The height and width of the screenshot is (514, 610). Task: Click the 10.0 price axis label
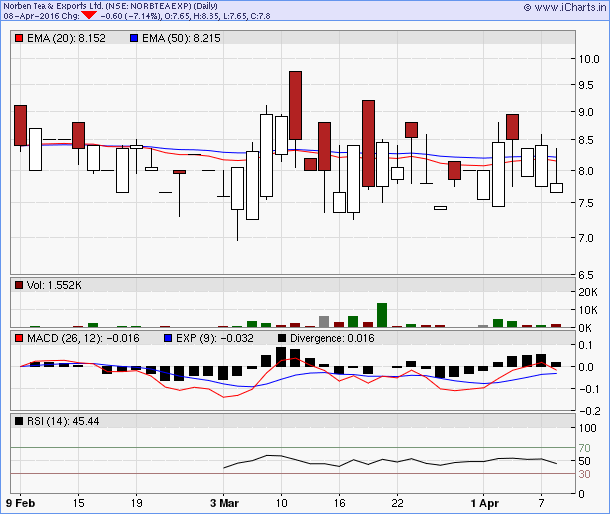point(589,59)
